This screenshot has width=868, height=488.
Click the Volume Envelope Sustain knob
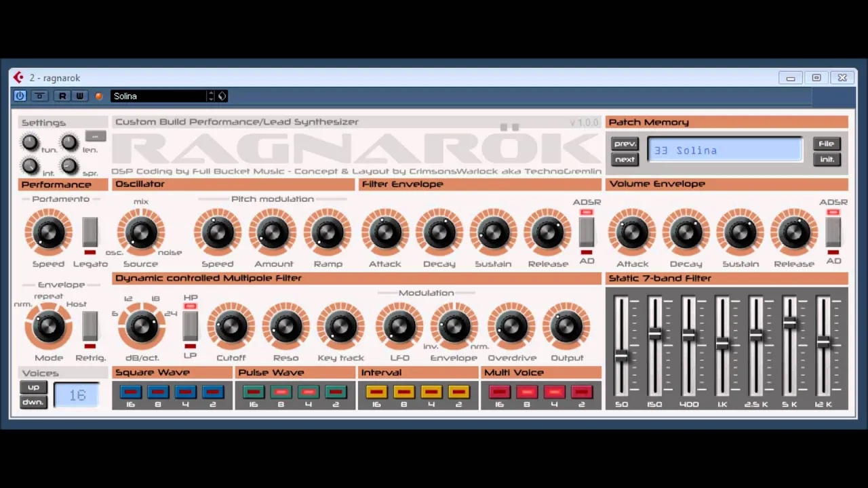(x=740, y=232)
